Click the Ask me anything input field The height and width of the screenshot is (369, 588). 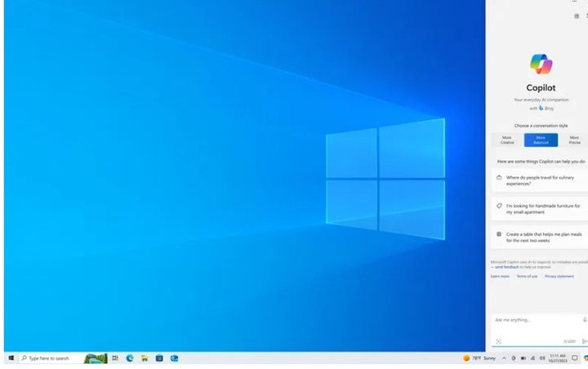(x=535, y=320)
